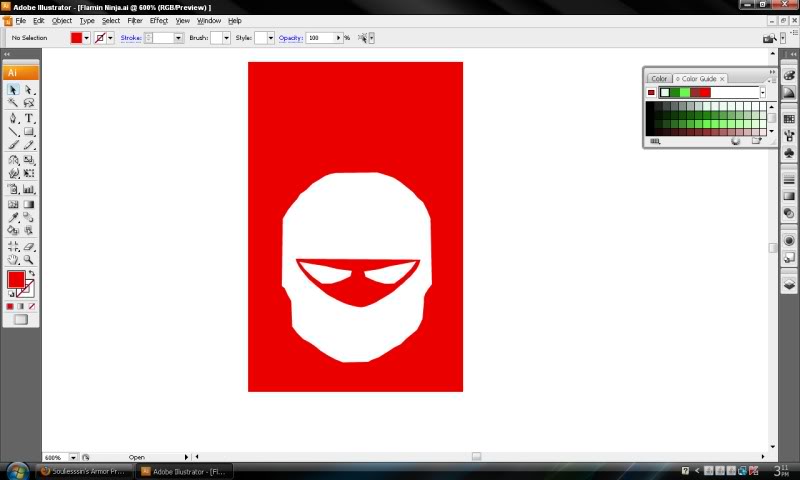Pick the Warp tool

point(13,173)
